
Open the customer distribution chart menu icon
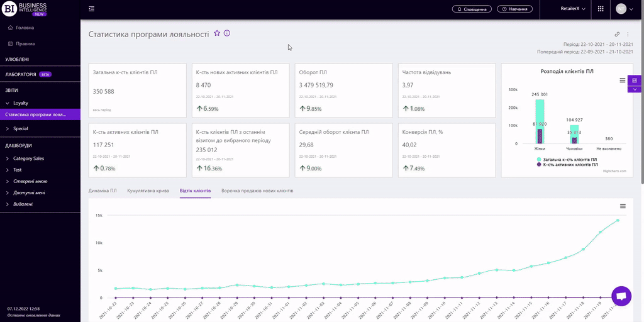coord(622,80)
